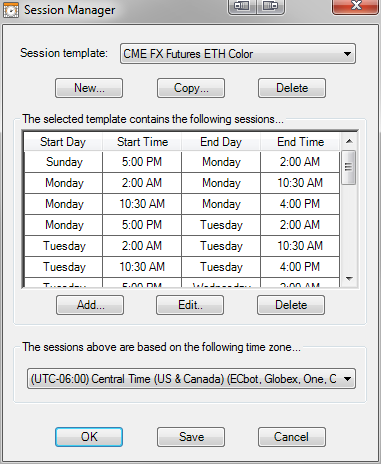Viewport: 381px width, 464px height.
Task: Click the Start Day column header
Action: [x=63, y=142]
